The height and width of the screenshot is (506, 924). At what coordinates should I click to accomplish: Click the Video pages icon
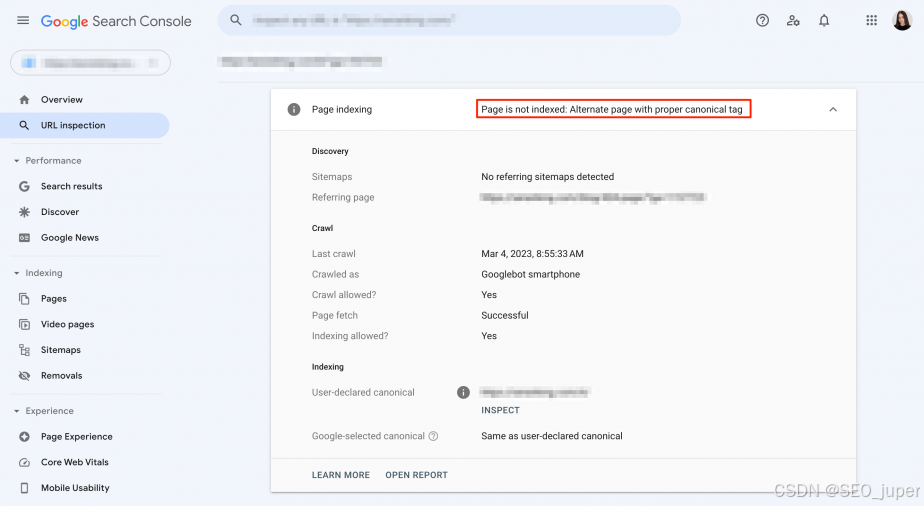pyautogui.click(x=24, y=325)
